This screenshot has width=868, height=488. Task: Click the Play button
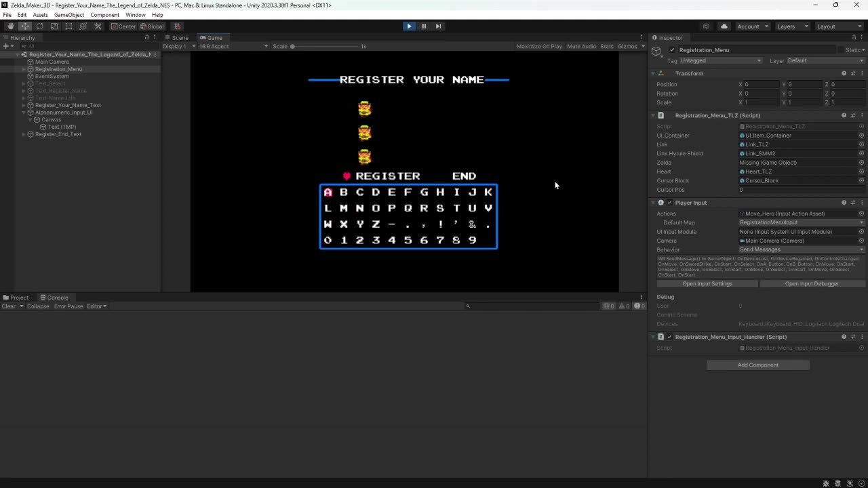409,26
